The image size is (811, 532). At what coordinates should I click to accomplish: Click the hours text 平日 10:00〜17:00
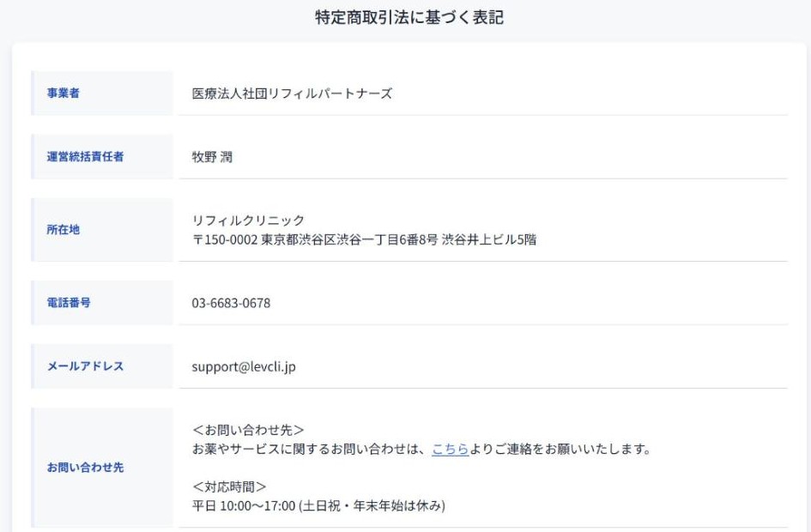pos(244,505)
